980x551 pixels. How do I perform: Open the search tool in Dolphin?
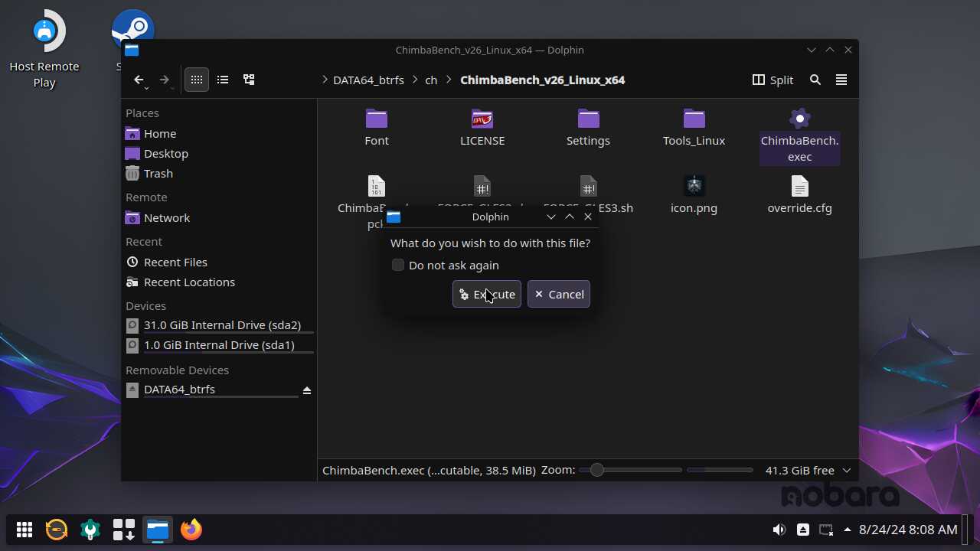tap(815, 80)
